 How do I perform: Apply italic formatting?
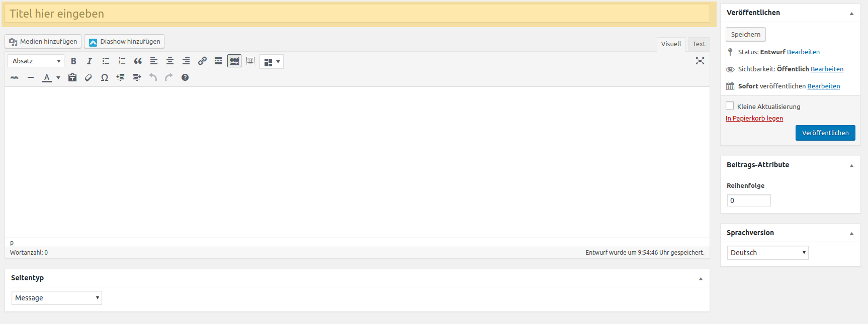pos(90,61)
